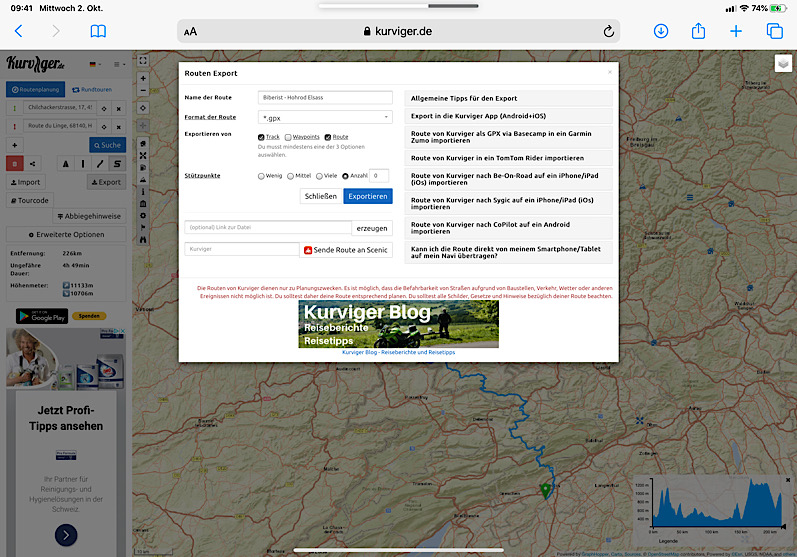Select the straight fast routing icon
Viewport: 797px width, 557px height.
[83, 164]
